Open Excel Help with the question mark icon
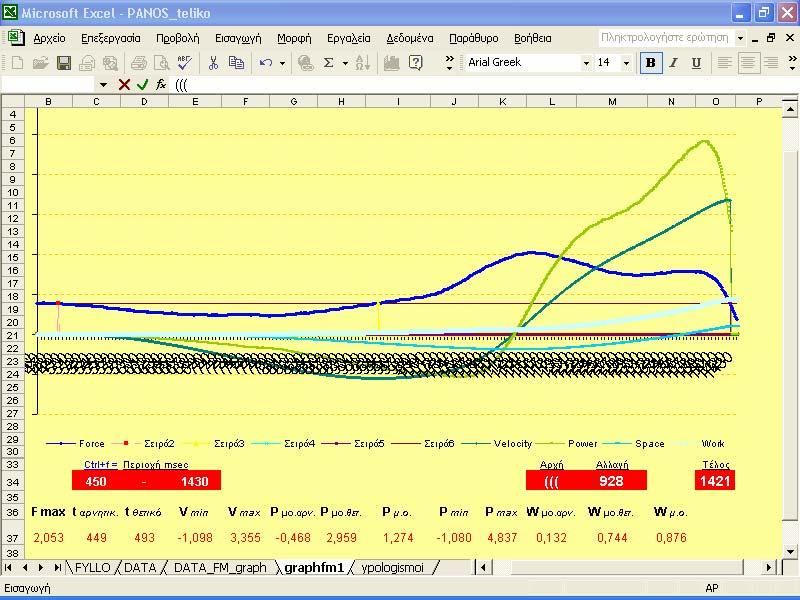 click(x=416, y=63)
